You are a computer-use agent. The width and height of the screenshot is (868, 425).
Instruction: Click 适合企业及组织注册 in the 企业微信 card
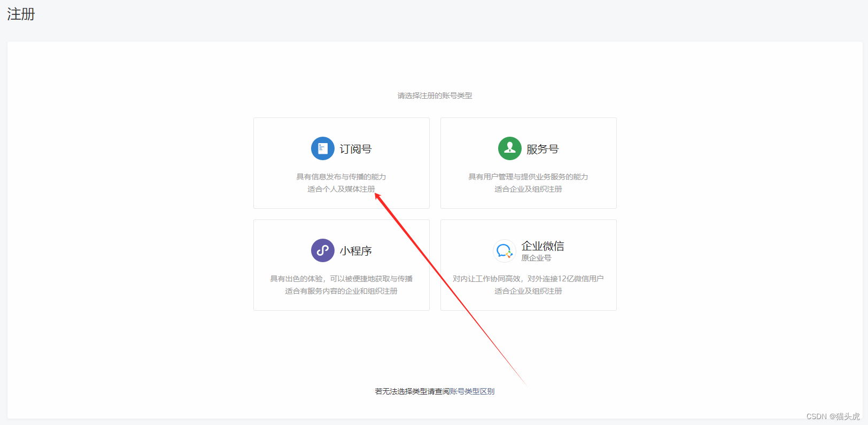pyautogui.click(x=528, y=291)
